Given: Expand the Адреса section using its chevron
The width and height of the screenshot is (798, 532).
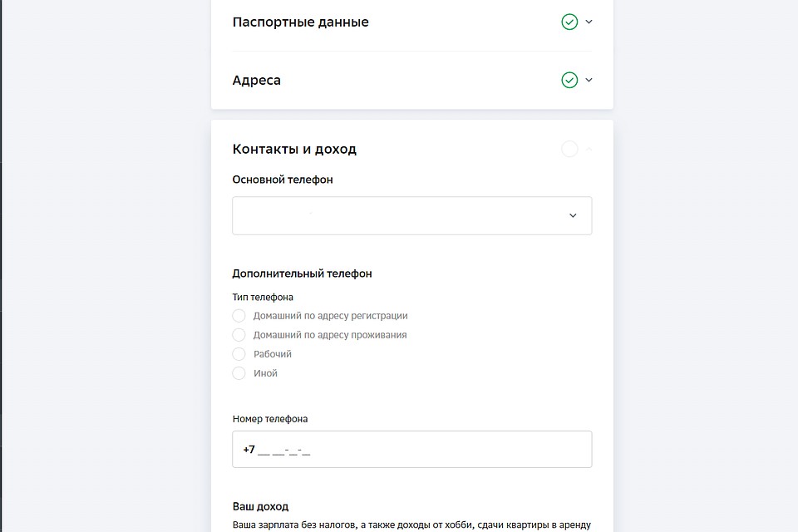Looking at the screenshot, I should 589,80.
